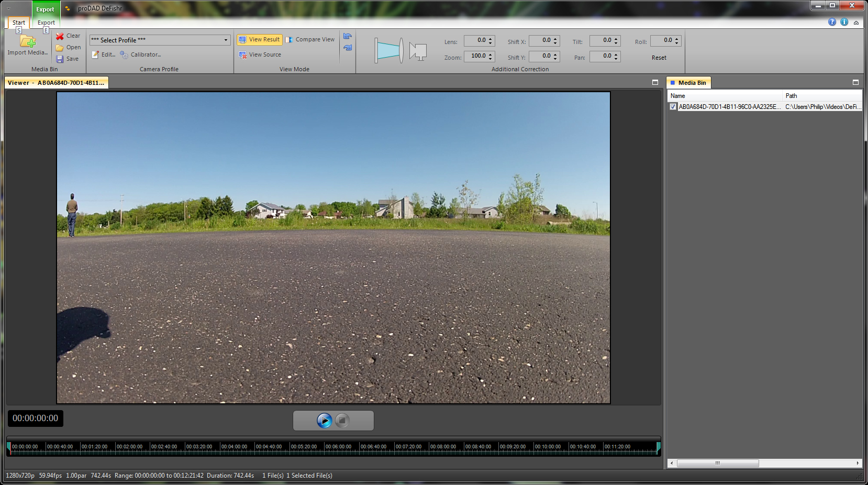Stop playback with the stop button
868x485 pixels.
pos(342,421)
